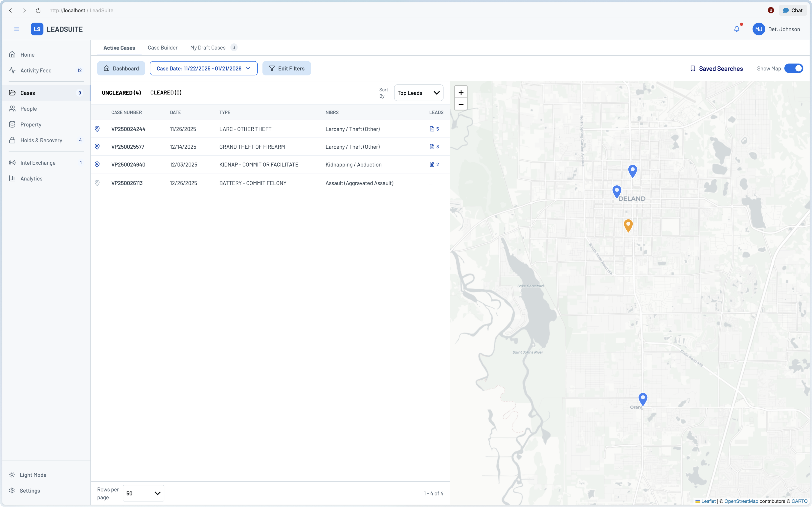Viewport: 812px width, 507px height.
Task: Change sorting via the Top Leads dropdown
Action: (418, 92)
